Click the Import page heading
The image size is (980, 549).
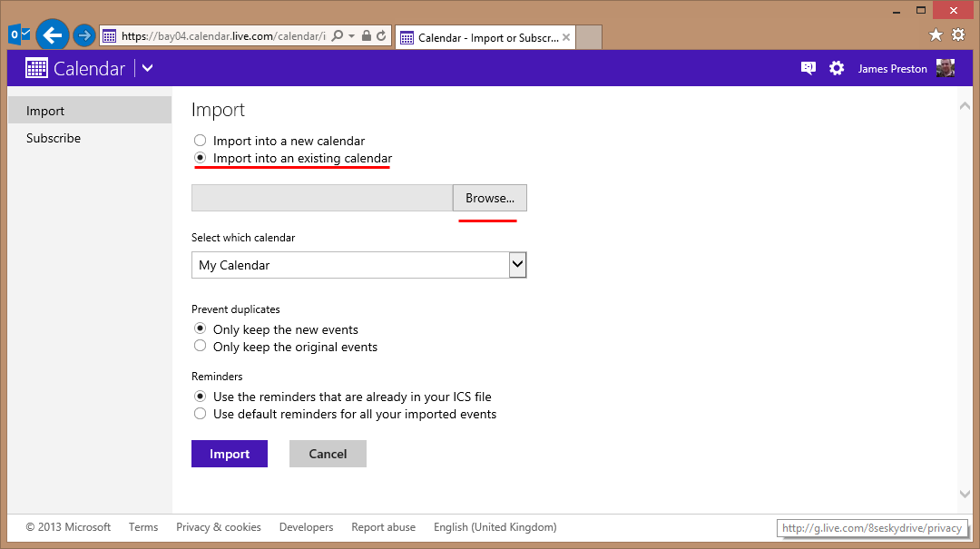tap(218, 110)
